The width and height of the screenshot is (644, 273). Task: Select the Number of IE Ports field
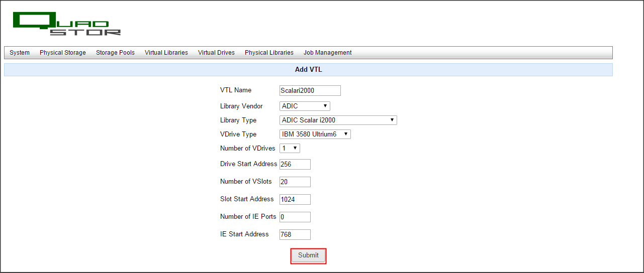click(295, 217)
